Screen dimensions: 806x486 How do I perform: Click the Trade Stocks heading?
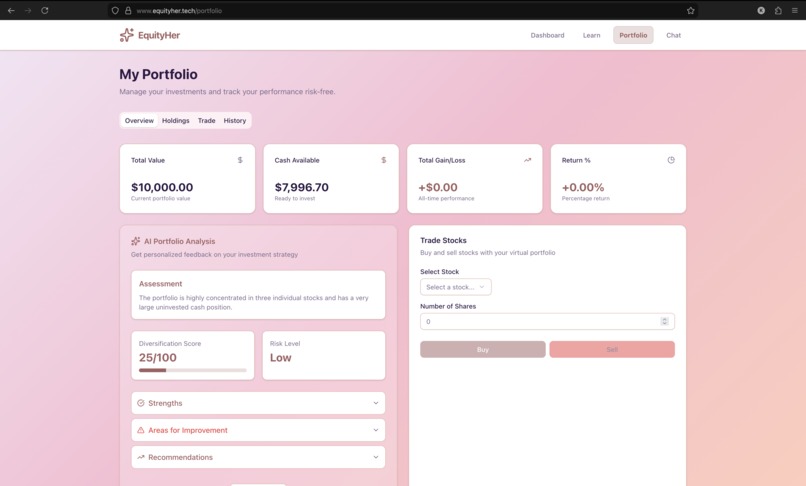click(444, 240)
